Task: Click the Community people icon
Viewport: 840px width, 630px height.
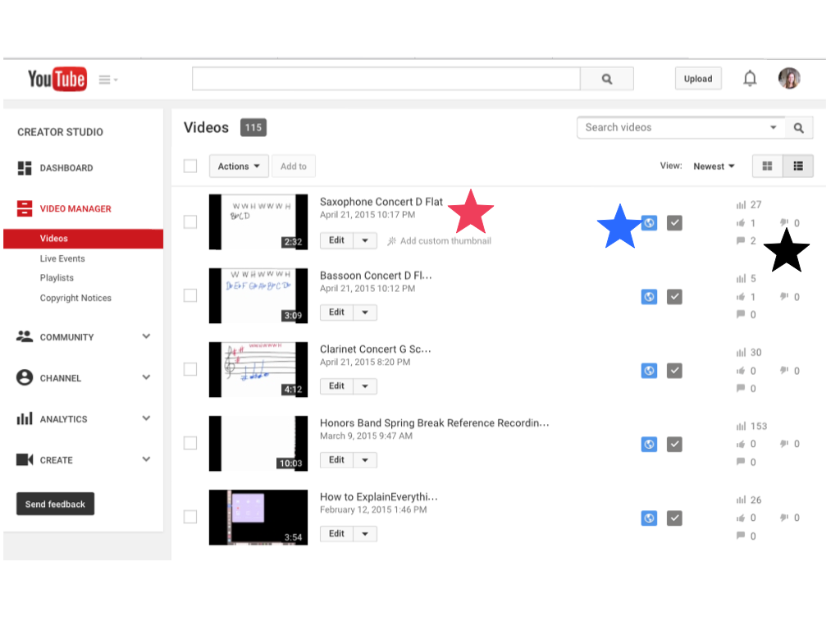Action: point(24,336)
